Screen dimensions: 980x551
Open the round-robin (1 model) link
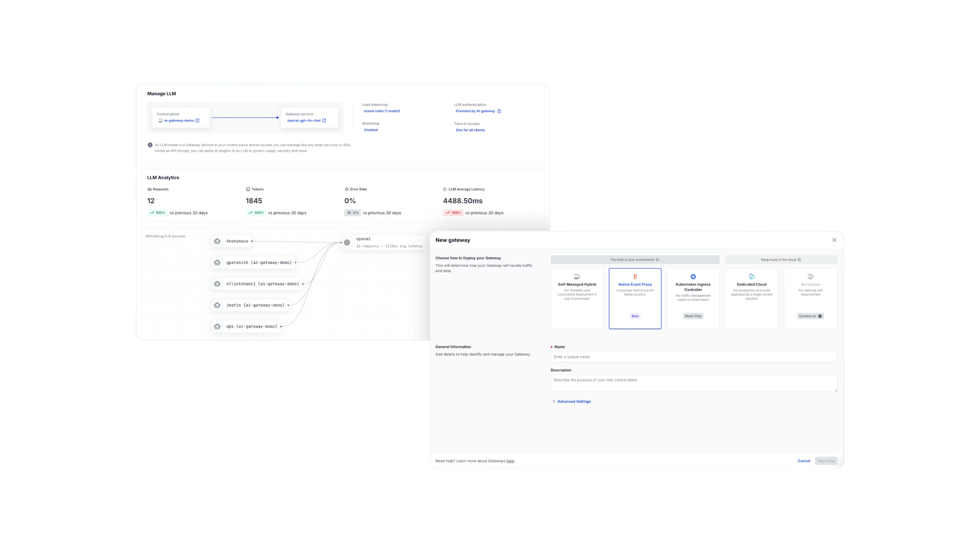(382, 111)
